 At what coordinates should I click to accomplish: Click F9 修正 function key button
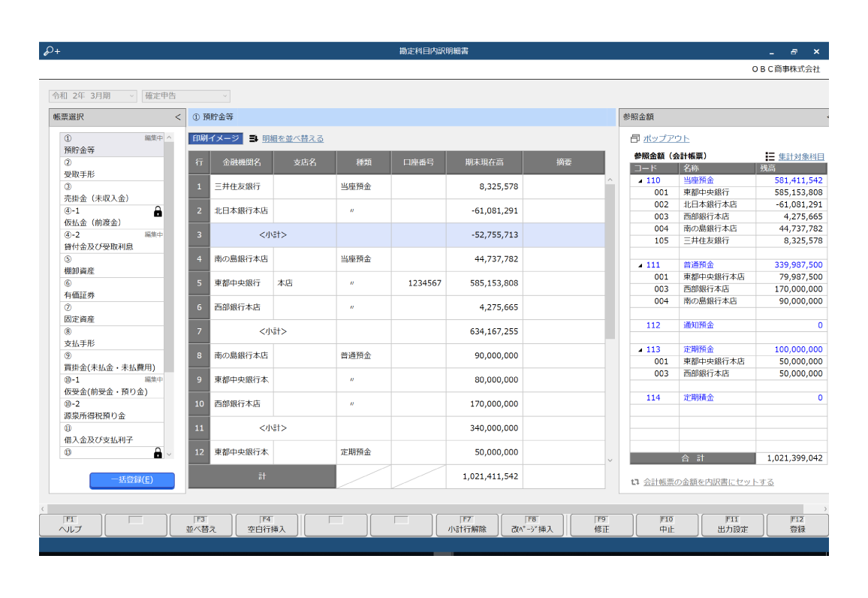pos(601,525)
